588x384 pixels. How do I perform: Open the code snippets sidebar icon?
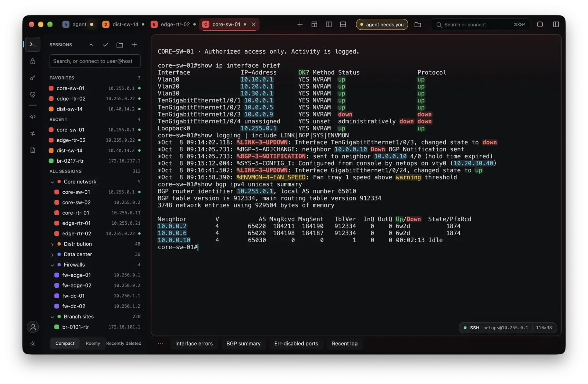[33, 117]
